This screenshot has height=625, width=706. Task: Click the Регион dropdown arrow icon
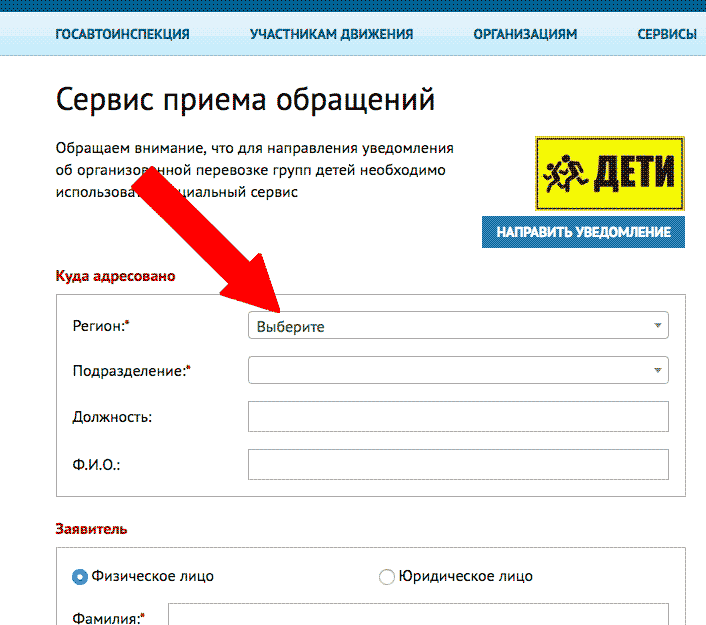click(657, 325)
